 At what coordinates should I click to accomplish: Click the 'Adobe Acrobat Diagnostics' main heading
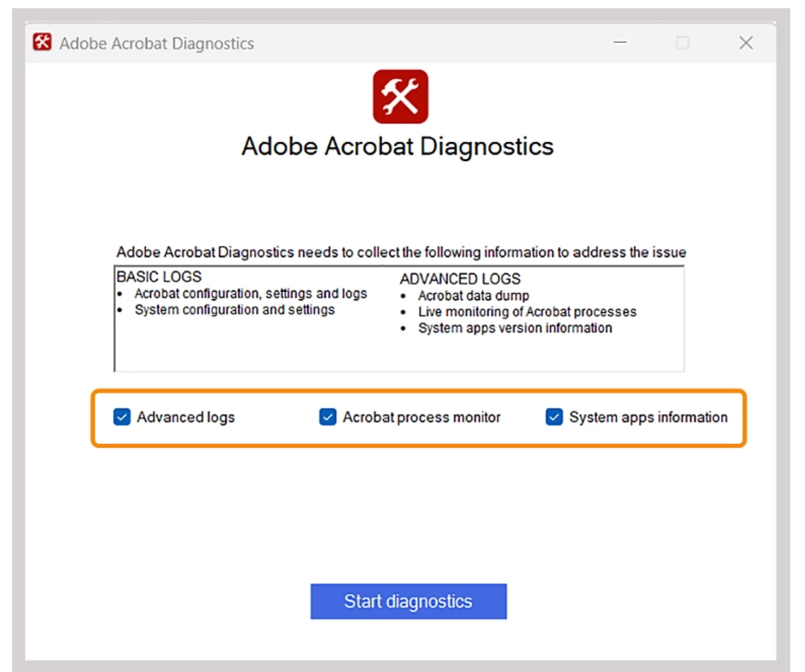click(398, 147)
